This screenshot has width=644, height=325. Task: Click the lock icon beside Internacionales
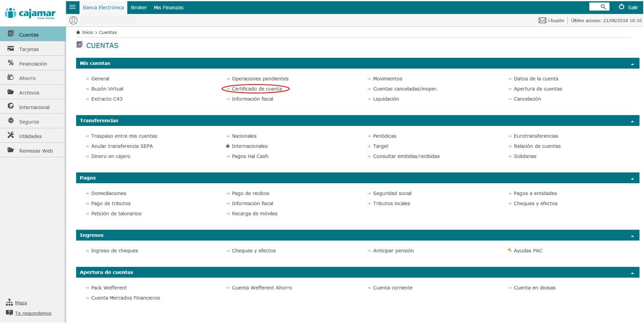tap(228, 146)
